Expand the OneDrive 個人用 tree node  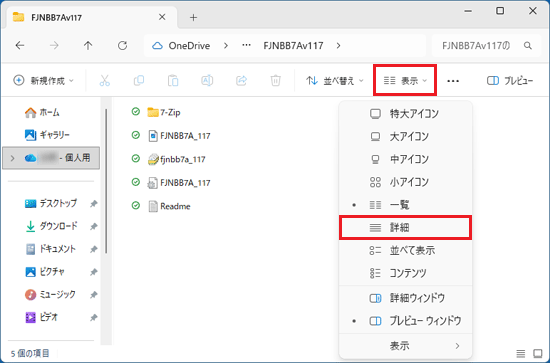click(x=12, y=159)
